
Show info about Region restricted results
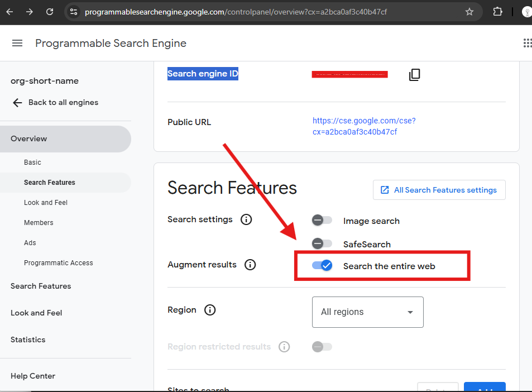284,347
